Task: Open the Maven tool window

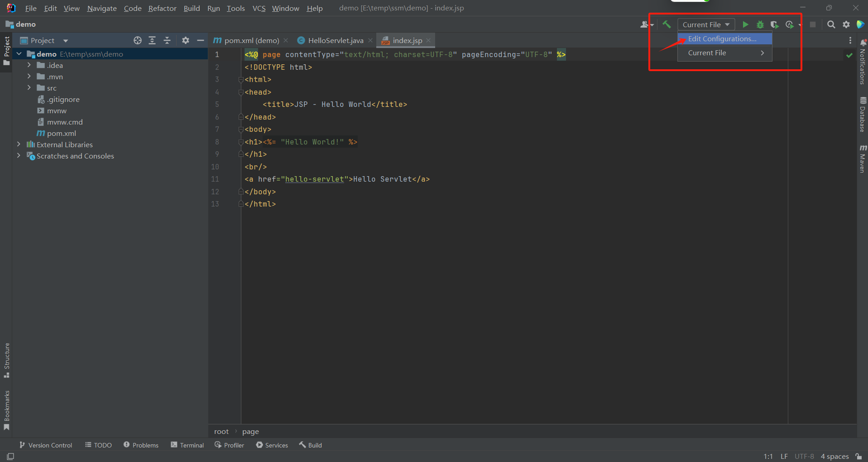Action: pyautogui.click(x=863, y=159)
